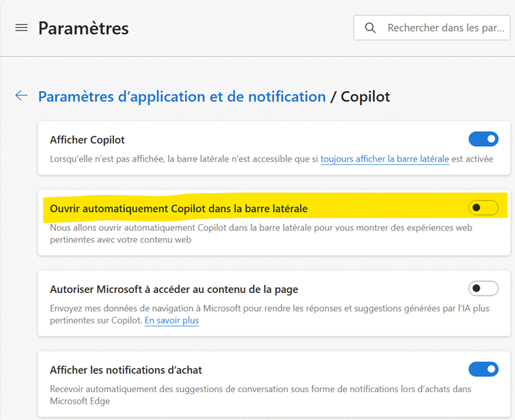Open 'Paramètres d'application et de notification' breadcrumb
This screenshot has width=515, height=420.
coord(182,97)
